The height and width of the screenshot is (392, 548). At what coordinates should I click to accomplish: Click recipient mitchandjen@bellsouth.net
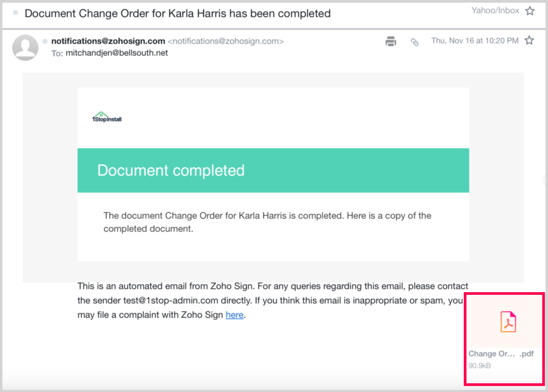pyautogui.click(x=117, y=53)
